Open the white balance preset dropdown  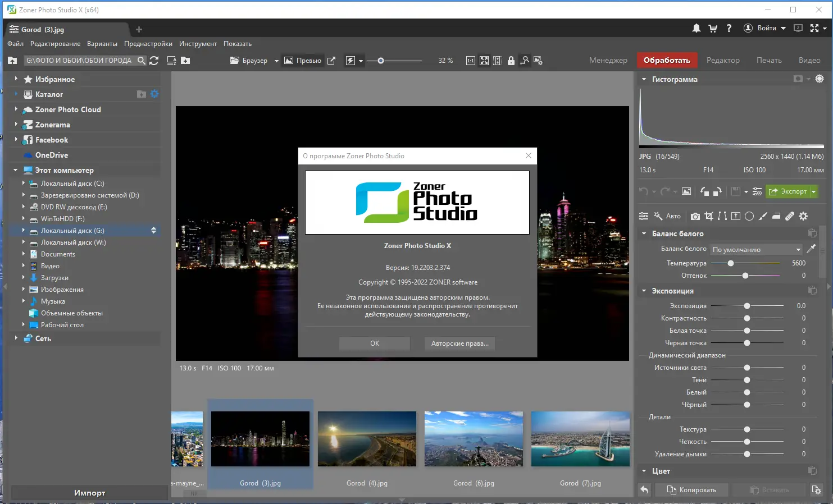tap(756, 249)
